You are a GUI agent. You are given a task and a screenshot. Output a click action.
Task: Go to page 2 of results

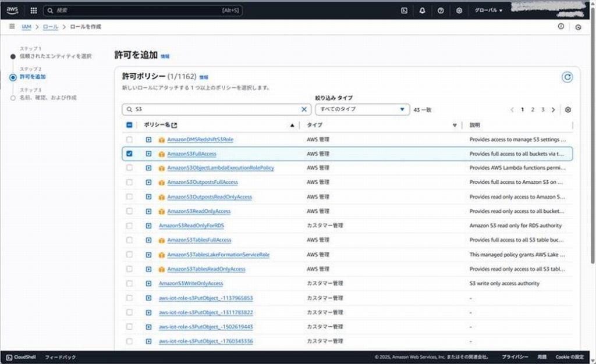(533, 109)
